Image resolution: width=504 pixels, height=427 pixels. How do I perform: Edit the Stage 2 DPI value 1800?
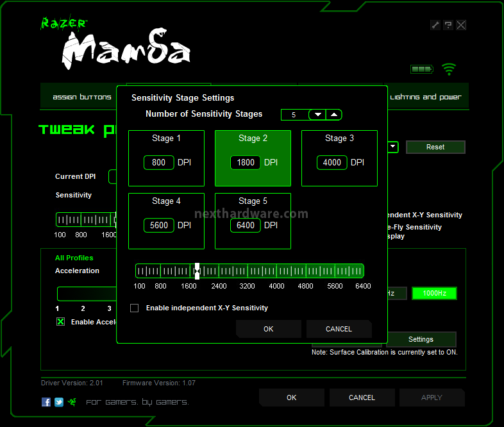point(245,163)
